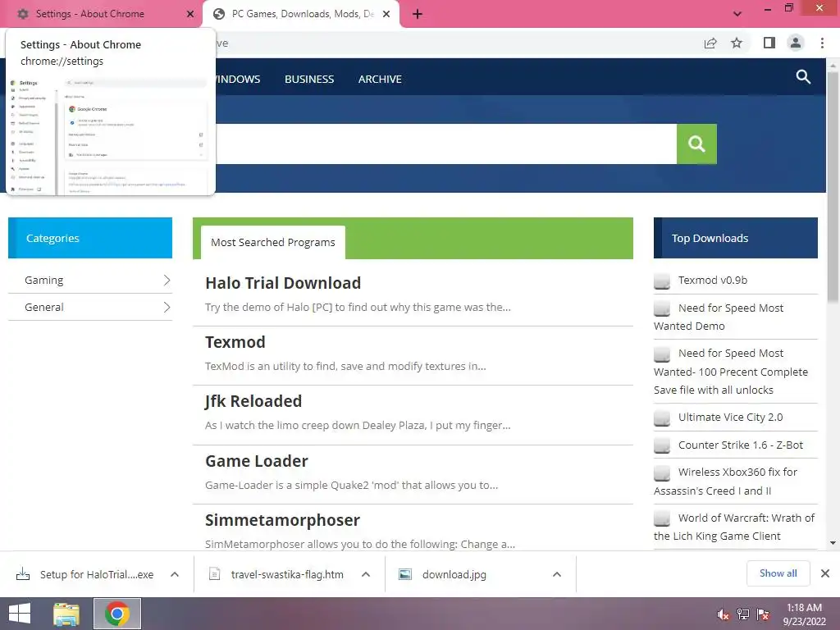
Task: Expand the General category chevron
Action: pos(167,307)
